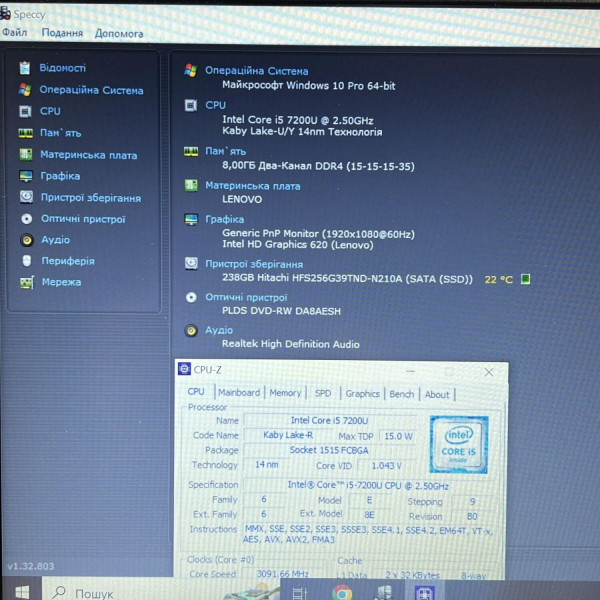Click the text Kaby Lake-U/Y 14nm Технологія
The width and height of the screenshot is (600, 600).
pyautogui.click(x=302, y=132)
